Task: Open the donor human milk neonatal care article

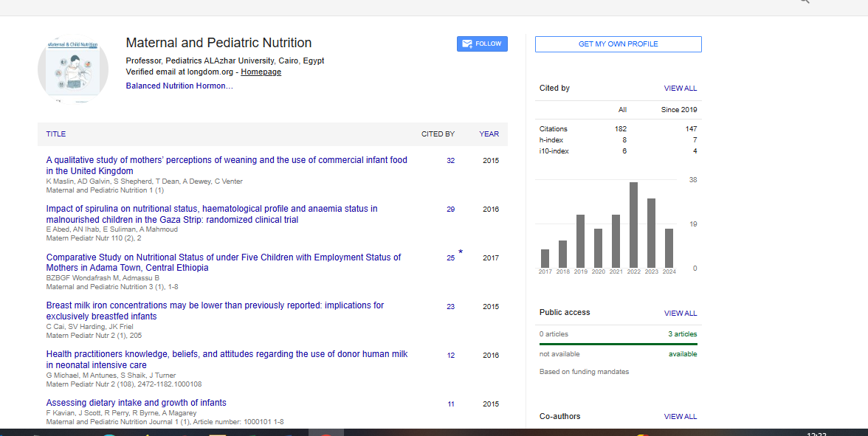Action: click(x=227, y=354)
